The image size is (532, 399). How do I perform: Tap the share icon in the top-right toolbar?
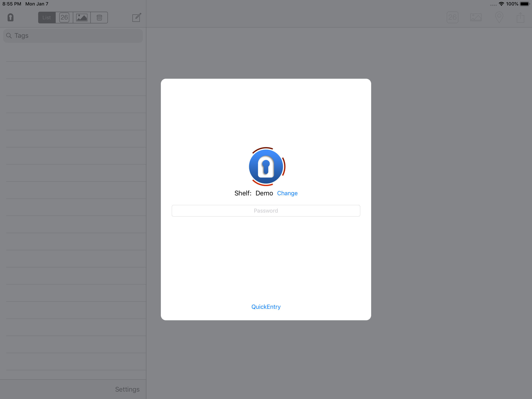click(x=521, y=17)
